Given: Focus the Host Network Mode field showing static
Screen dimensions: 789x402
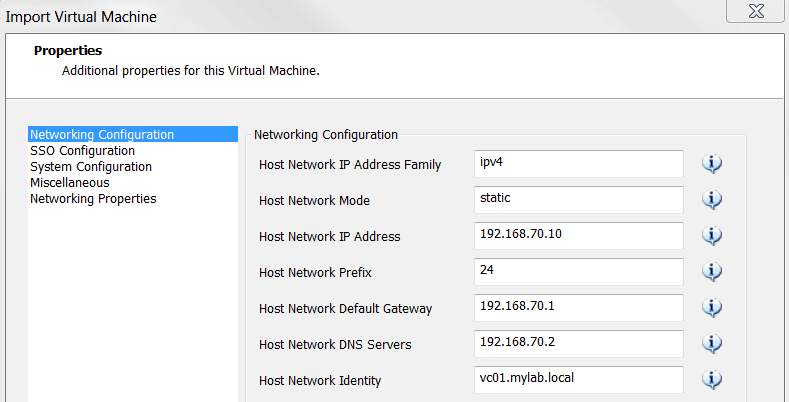Looking at the screenshot, I should click(578, 199).
